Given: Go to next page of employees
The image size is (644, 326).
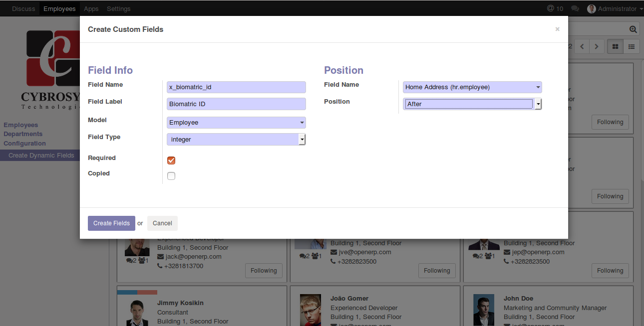Looking at the screenshot, I should point(597,46).
